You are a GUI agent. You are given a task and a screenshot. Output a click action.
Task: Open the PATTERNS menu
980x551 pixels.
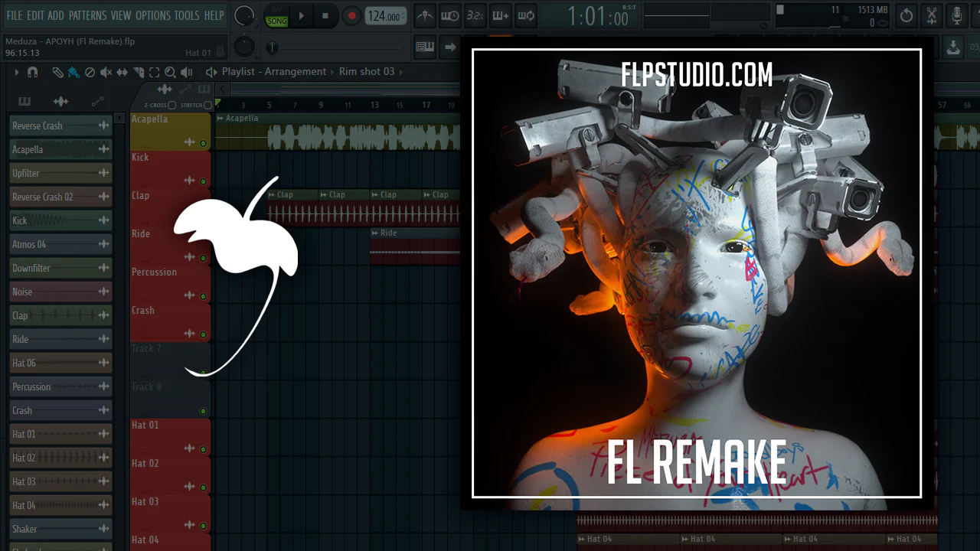pyautogui.click(x=87, y=15)
